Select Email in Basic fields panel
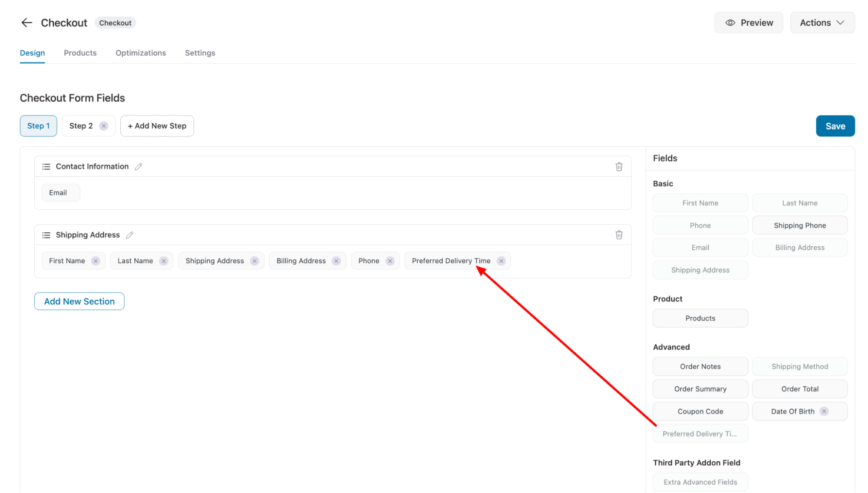 (700, 248)
